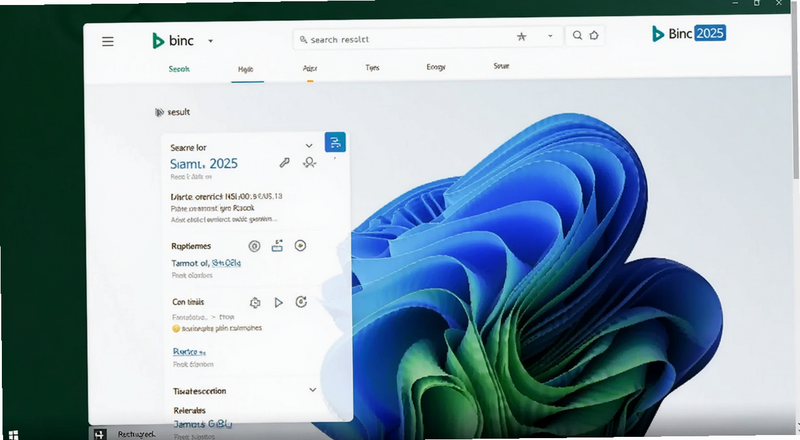Collapse the Seacre lor section chevron
800x440 pixels.
click(x=309, y=146)
